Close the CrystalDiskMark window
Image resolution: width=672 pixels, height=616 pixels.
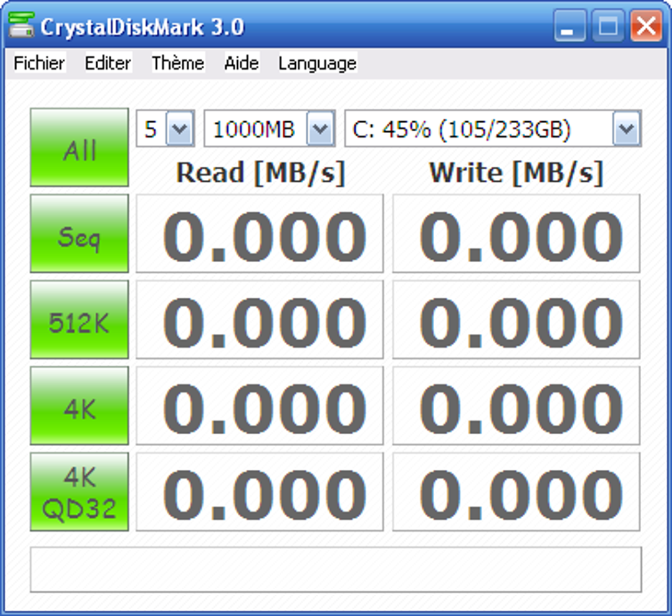pos(646,26)
